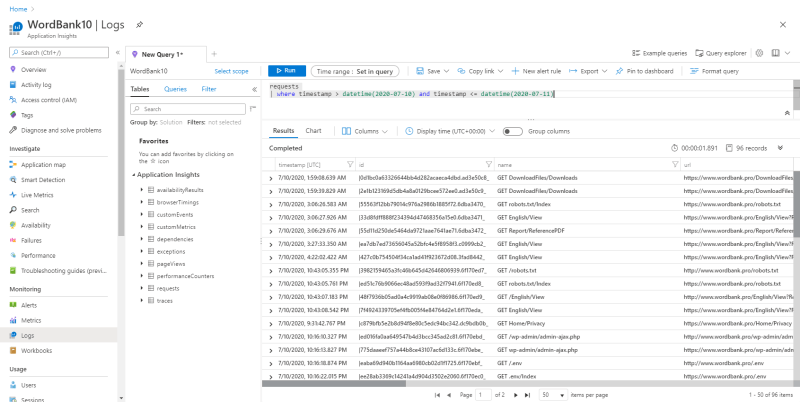
Task: Open Diagnose and solve problems
Action: [x=61, y=130]
